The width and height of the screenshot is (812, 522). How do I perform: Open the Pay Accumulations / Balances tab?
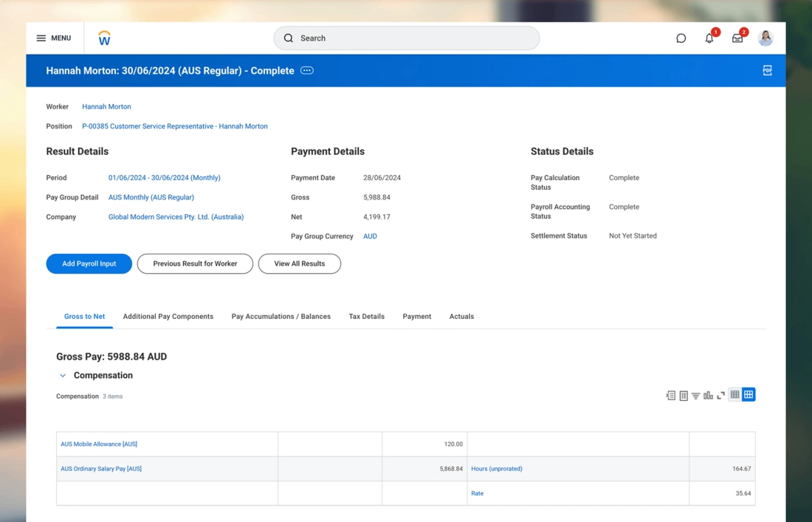(281, 317)
